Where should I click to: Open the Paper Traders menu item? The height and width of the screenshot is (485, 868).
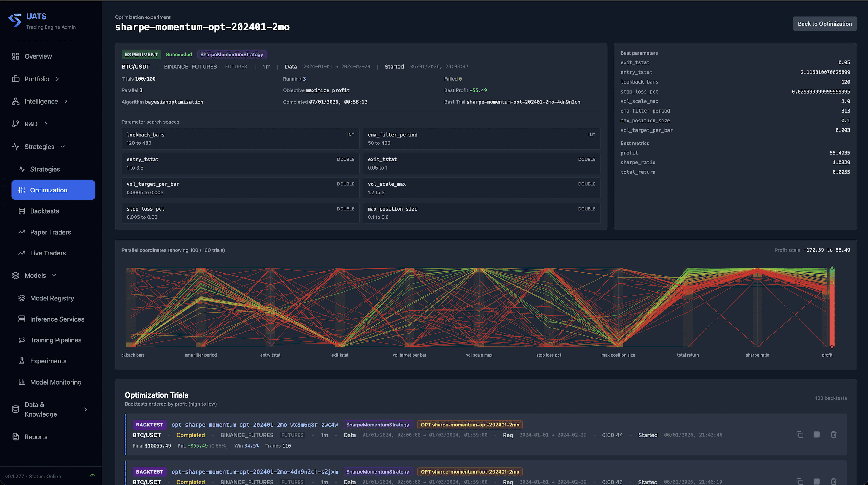(51, 232)
